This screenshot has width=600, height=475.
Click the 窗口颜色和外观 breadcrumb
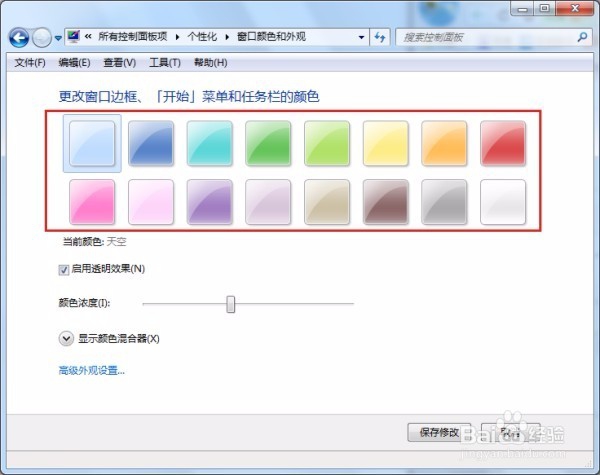(x=271, y=37)
